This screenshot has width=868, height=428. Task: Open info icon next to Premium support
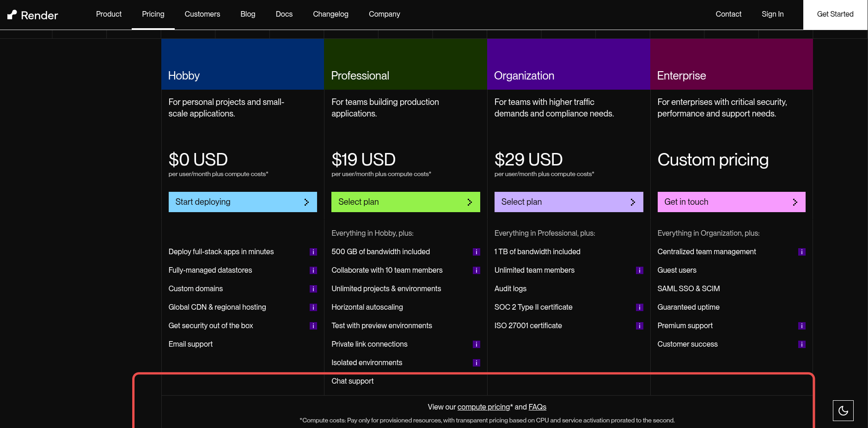802,326
